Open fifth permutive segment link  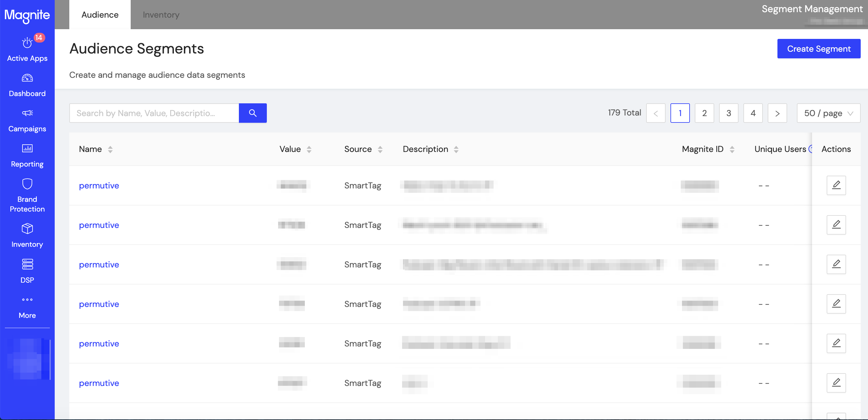[99, 343]
